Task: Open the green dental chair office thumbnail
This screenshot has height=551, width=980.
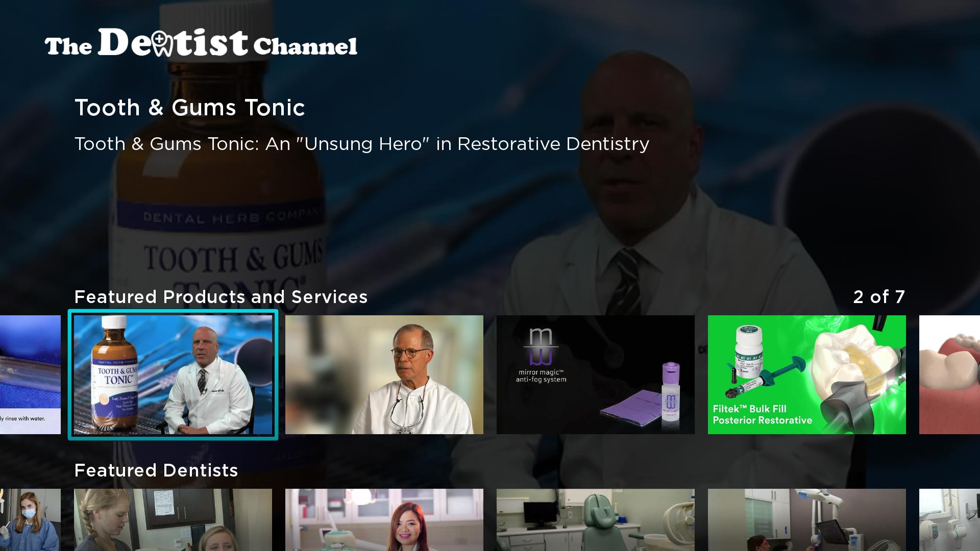Action: (x=595, y=519)
